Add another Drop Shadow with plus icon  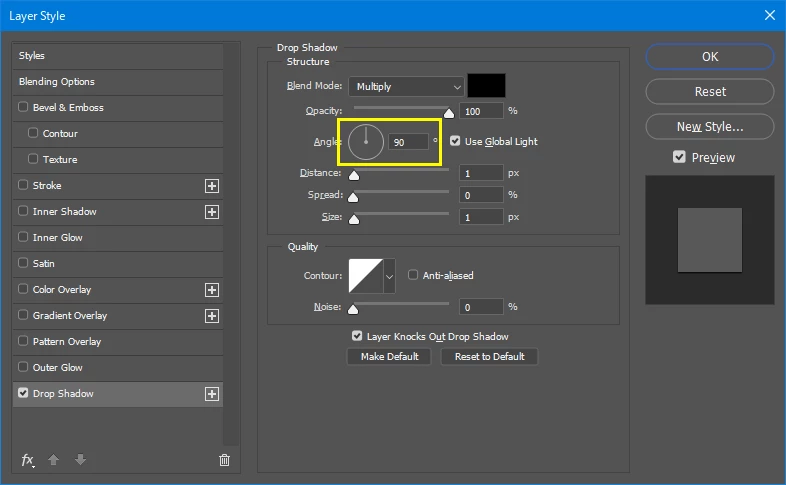(212, 394)
